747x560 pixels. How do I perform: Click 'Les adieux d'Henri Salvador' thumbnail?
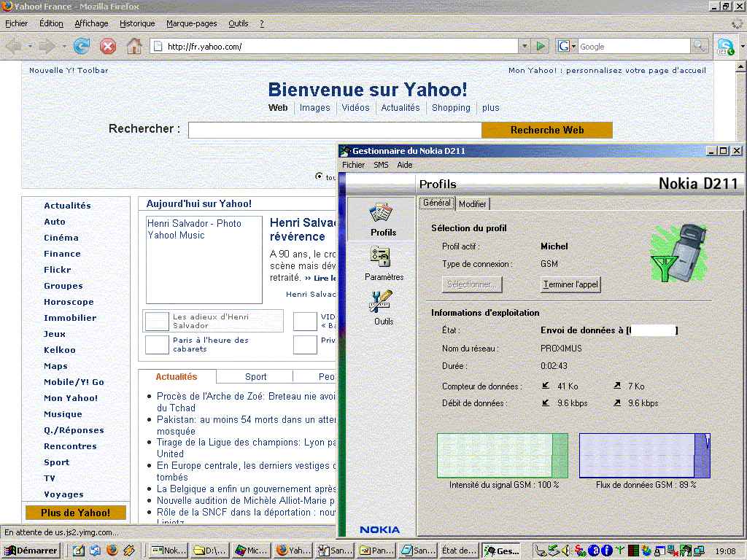(157, 322)
